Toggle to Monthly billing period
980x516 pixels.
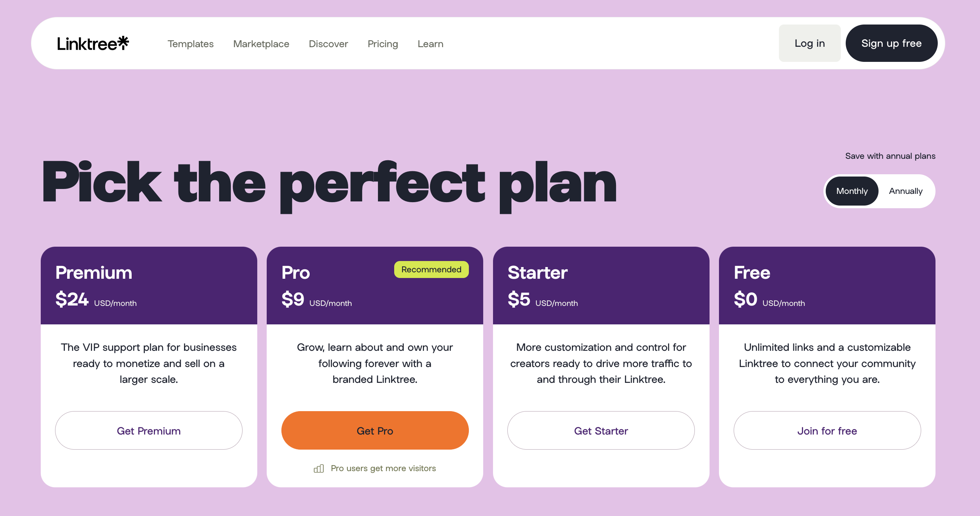point(852,190)
